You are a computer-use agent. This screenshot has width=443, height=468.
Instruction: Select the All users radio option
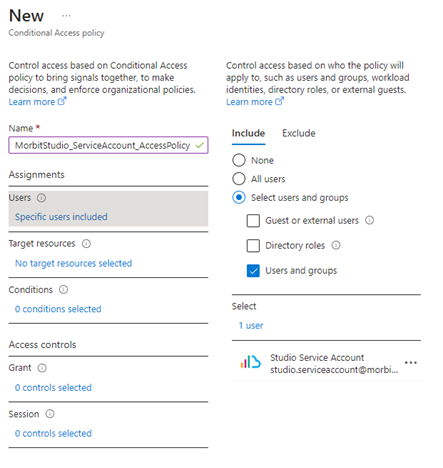pyautogui.click(x=239, y=179)
